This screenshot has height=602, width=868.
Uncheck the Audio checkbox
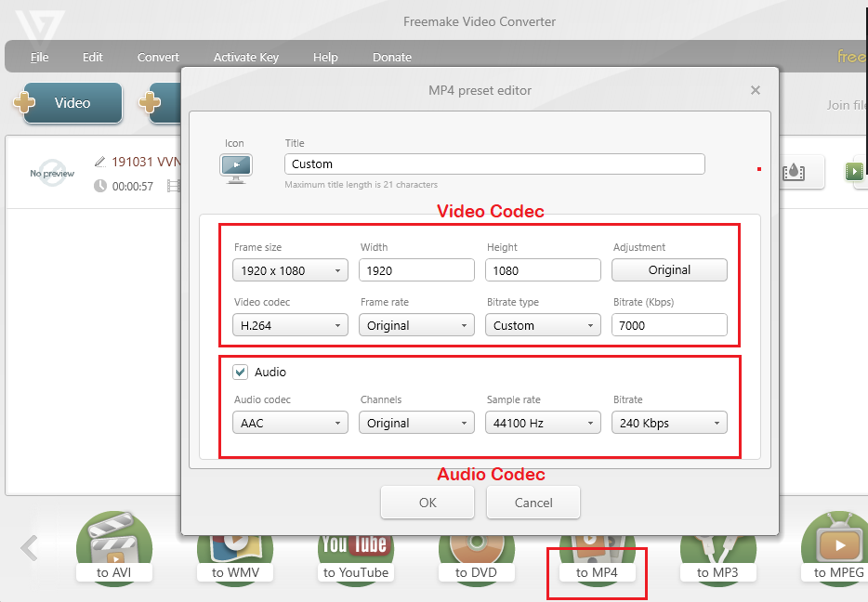[x=241, y=372]
